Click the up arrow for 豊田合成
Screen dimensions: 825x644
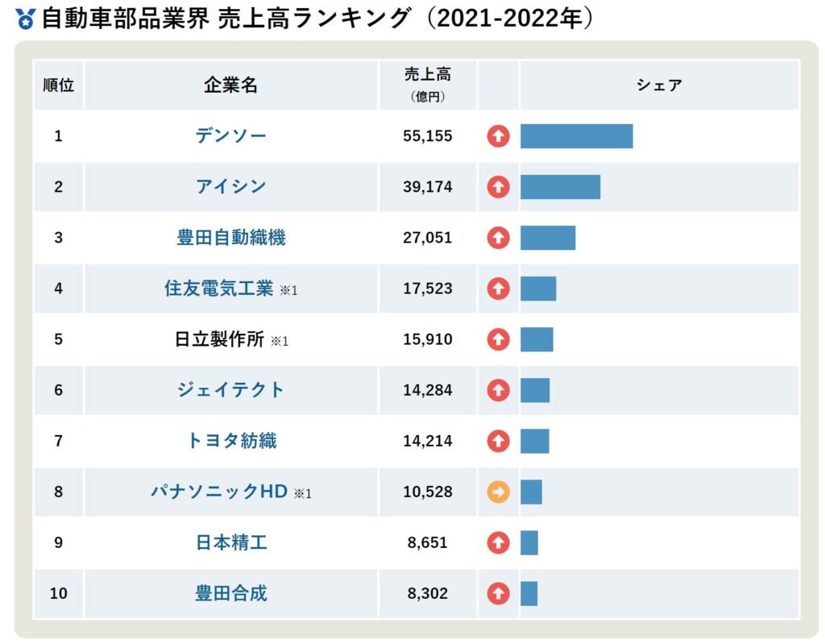tap(499, 594)
